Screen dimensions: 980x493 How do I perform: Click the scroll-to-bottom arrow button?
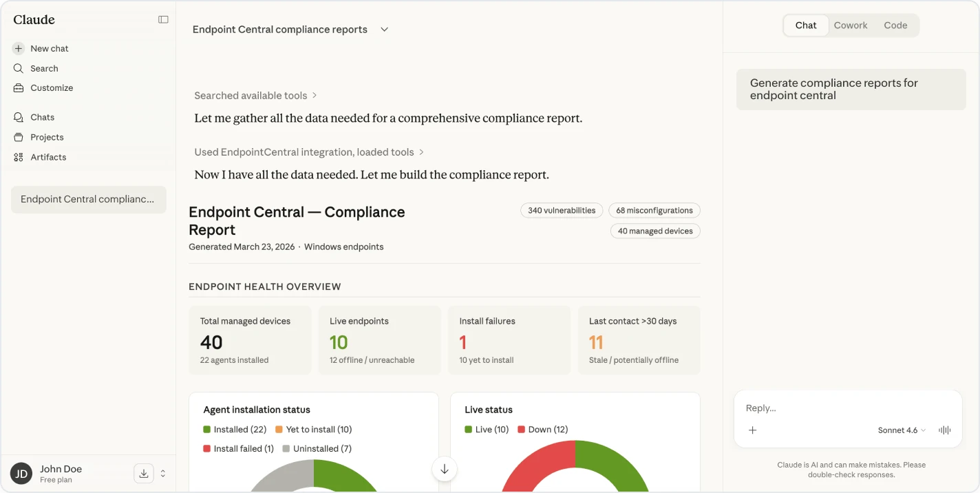pos(445,469)
